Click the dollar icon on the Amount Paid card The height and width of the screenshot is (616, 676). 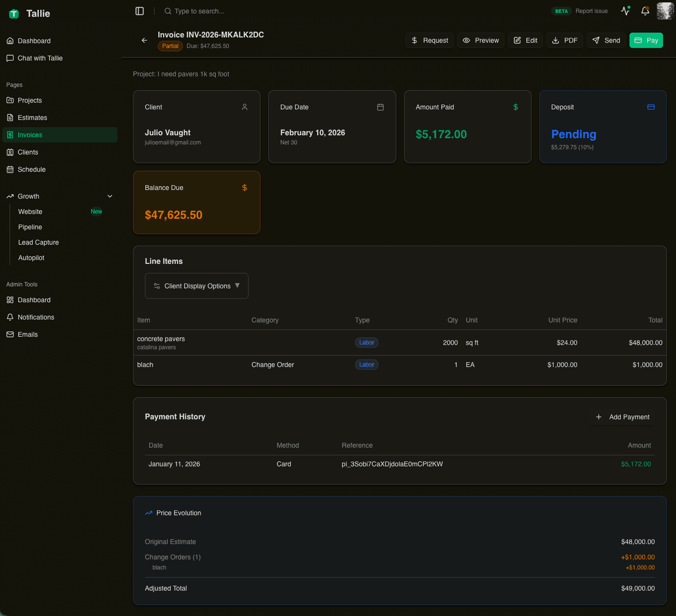(516, 107)
